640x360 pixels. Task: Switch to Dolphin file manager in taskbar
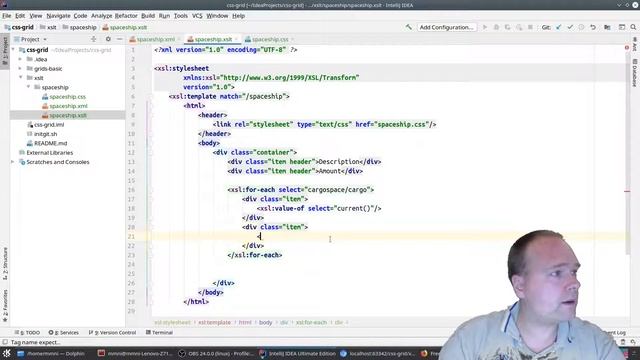point(51,353)
